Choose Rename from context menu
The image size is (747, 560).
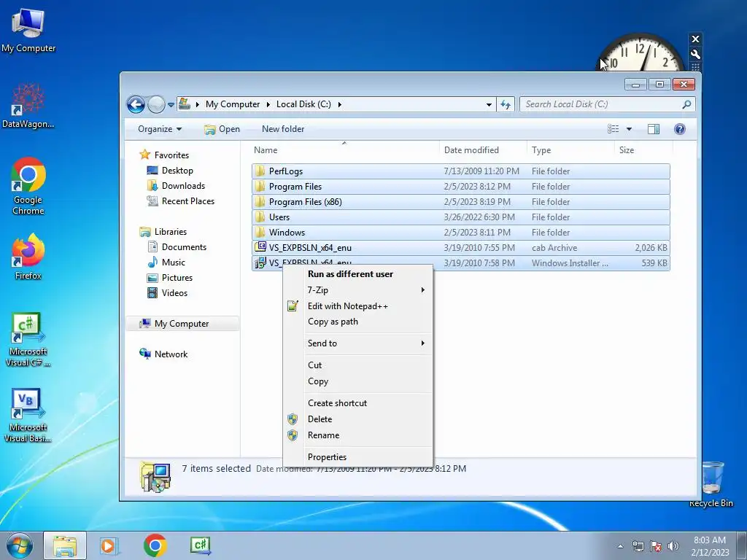(357, 435)
